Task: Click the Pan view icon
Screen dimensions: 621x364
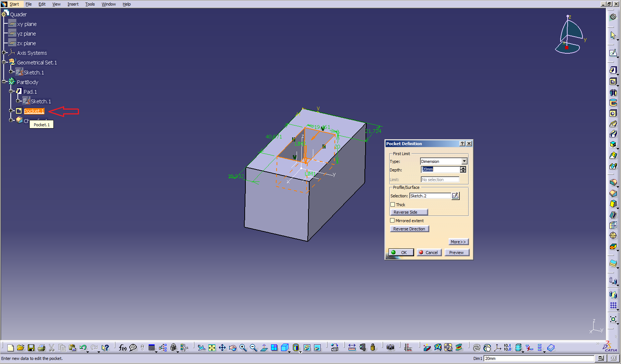Action: click(222, 348)
